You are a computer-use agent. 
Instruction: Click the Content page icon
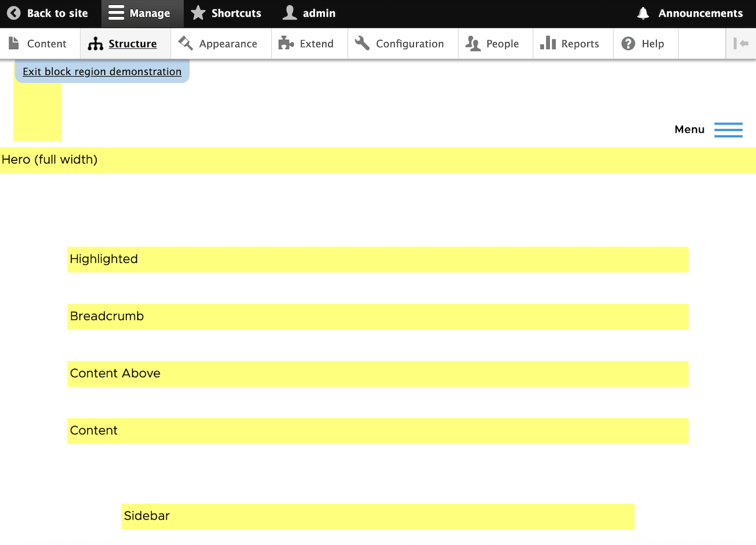click(x=13, y=43)
